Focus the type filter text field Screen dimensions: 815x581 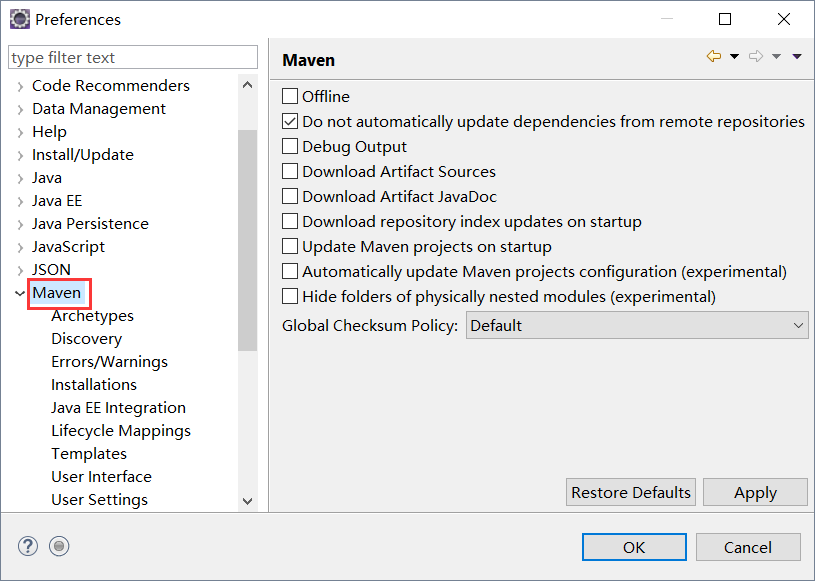point(132,58)
